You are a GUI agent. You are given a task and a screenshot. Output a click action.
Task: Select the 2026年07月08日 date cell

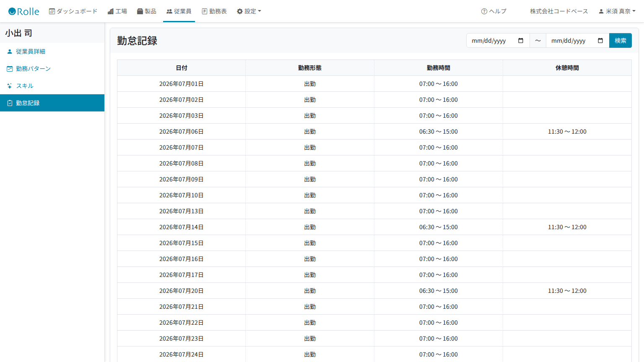coord(182,163)
